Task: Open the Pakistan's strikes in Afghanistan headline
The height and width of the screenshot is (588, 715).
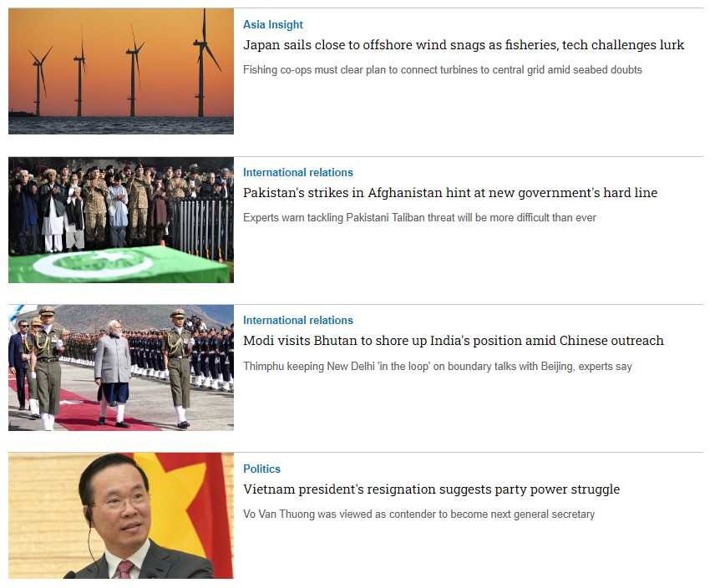Action: coord(450,193)
